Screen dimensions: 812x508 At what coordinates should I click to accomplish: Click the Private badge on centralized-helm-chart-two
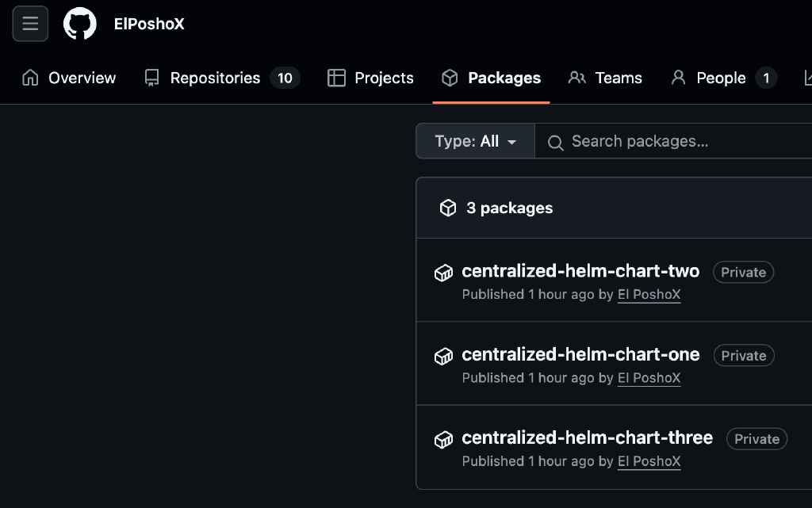[743, 272]
